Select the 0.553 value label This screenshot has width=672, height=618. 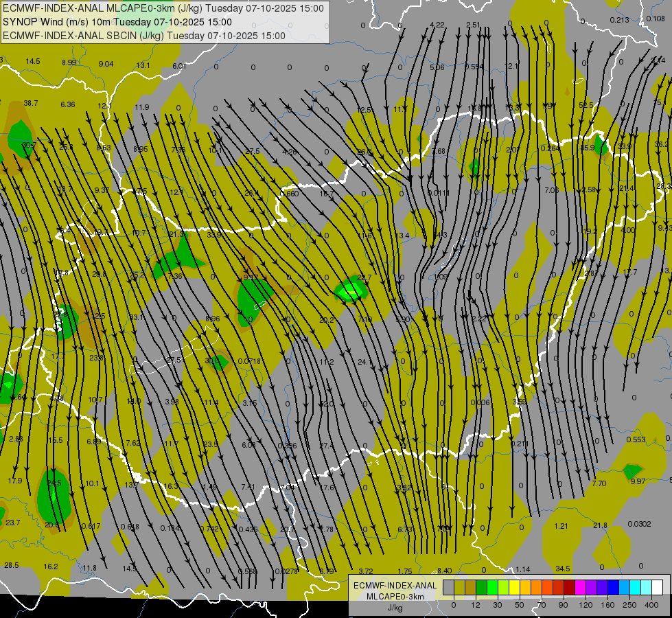tap(636, 439)
